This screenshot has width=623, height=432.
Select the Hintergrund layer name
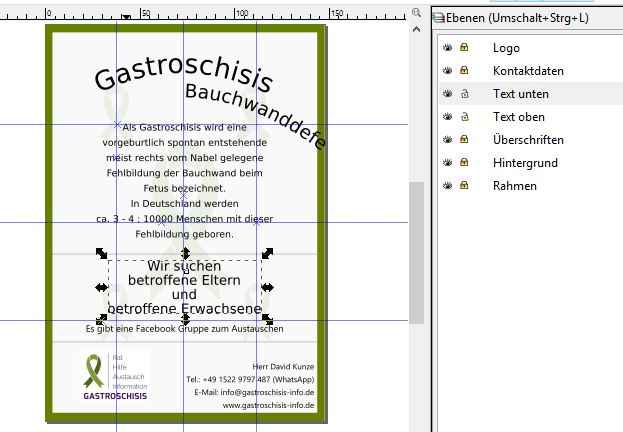525,163
